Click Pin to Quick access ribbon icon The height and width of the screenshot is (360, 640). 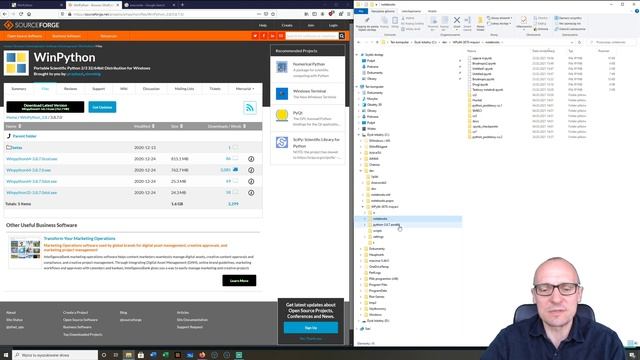click(x=367, y=20)
